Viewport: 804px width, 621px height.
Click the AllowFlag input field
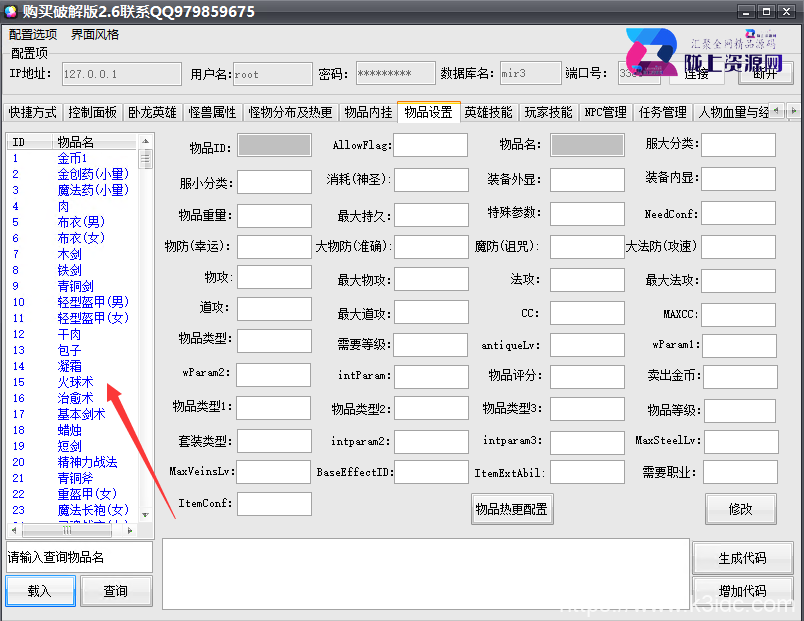tap(430, 145)
